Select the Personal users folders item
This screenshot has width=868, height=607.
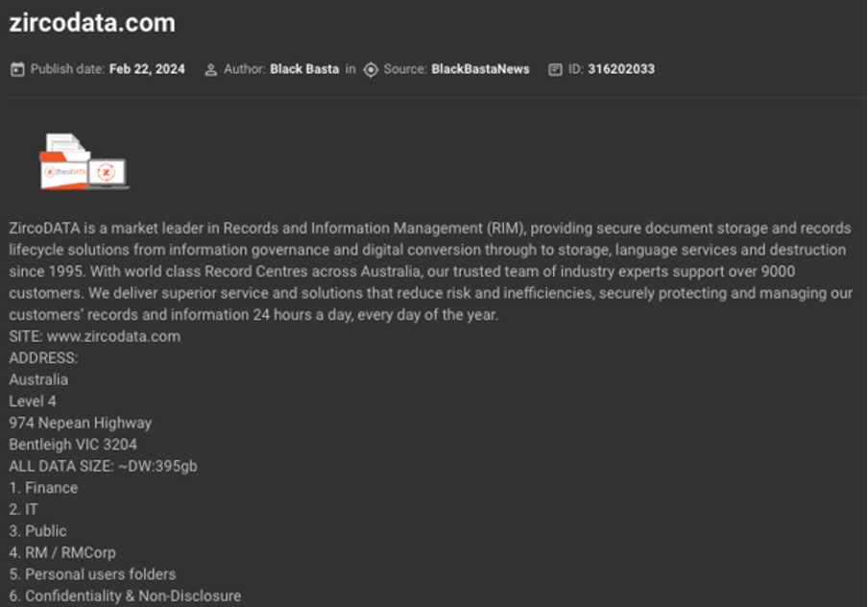coord(92,573)
